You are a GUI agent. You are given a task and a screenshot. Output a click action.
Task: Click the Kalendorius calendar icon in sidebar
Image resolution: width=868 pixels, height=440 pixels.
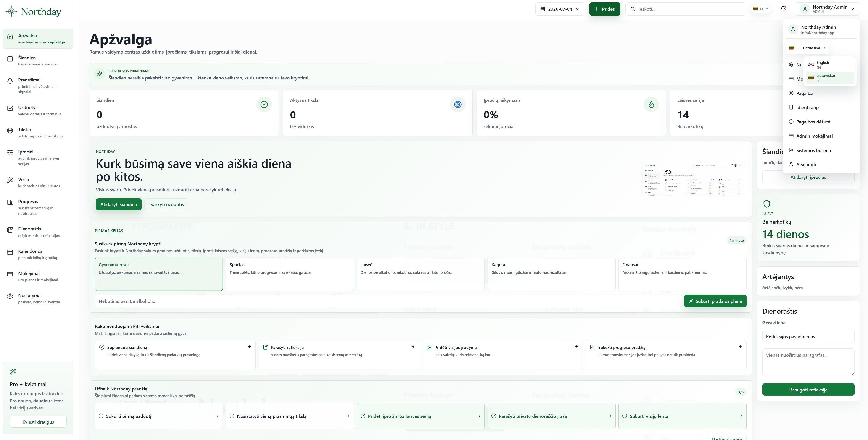tap(10, 252)
